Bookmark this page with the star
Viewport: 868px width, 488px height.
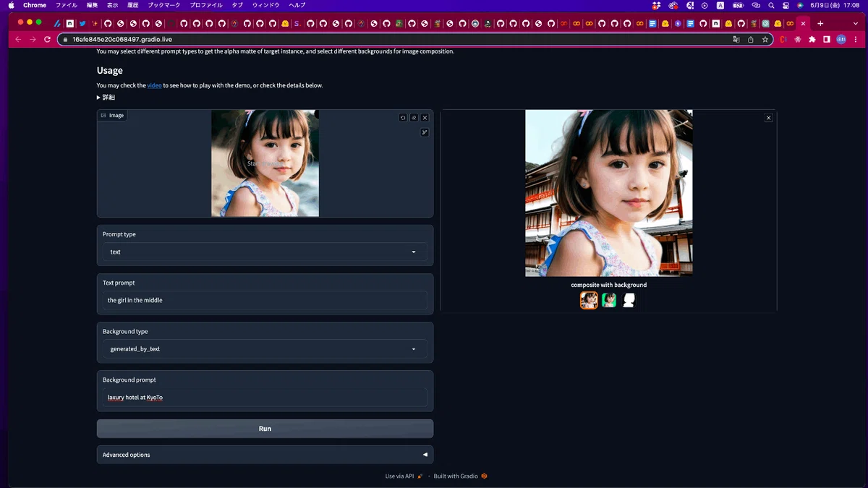(765, 39)
